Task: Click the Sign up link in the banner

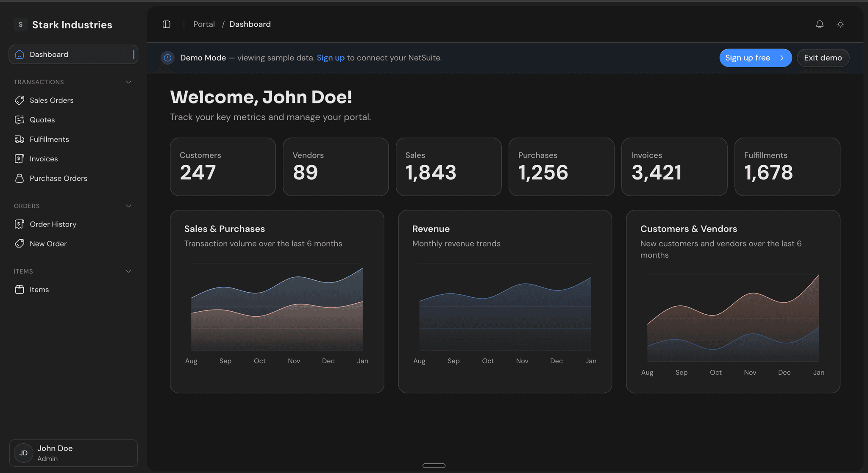Action: click(x=331, y=58)
